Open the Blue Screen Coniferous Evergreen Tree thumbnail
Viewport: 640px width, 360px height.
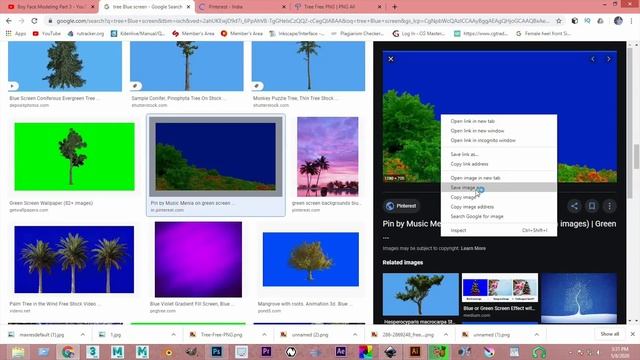pos(65,66)
